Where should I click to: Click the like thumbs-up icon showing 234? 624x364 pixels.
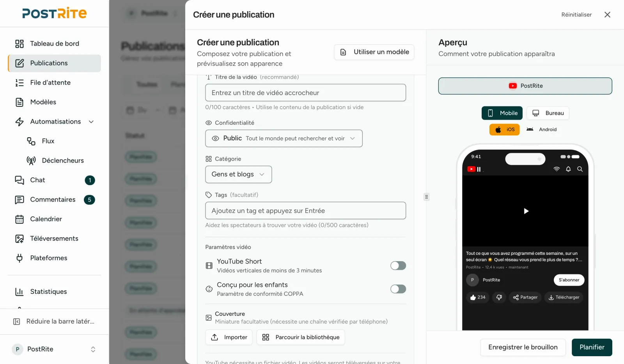click(x=478, y=297)
